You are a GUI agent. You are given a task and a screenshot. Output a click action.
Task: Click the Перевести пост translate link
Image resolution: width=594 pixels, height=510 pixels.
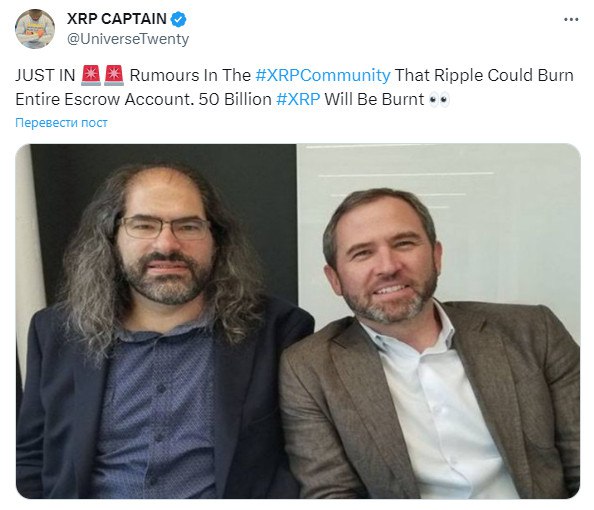point(61,123)
